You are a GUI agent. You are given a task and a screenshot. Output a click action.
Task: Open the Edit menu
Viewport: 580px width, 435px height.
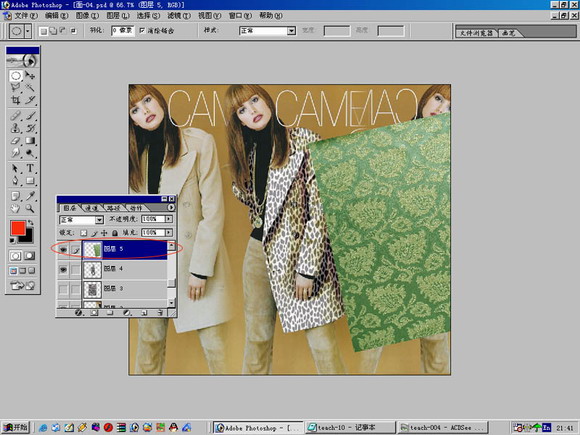(x=56, y=16)
